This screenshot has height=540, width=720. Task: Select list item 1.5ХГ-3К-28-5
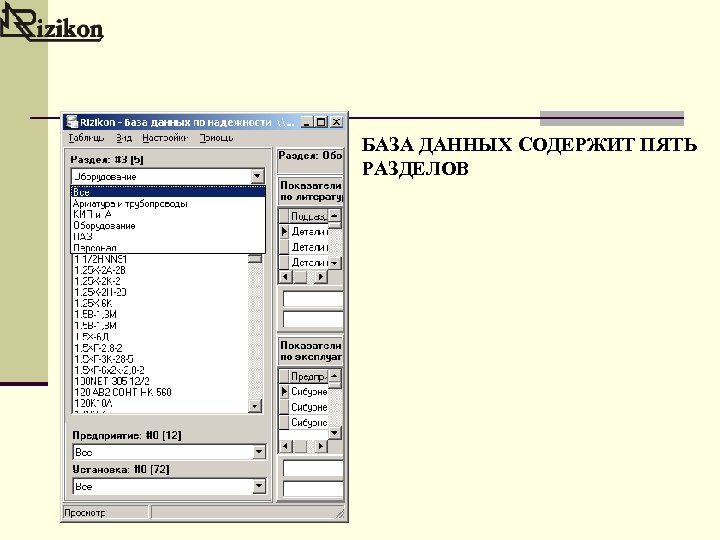(104, 359)
